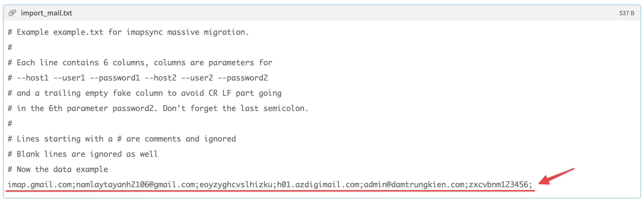This screenshot has height=202, width=644.
Task: Click the '--host1 --user1 --password1' comment line
Action: coord(138,78)
